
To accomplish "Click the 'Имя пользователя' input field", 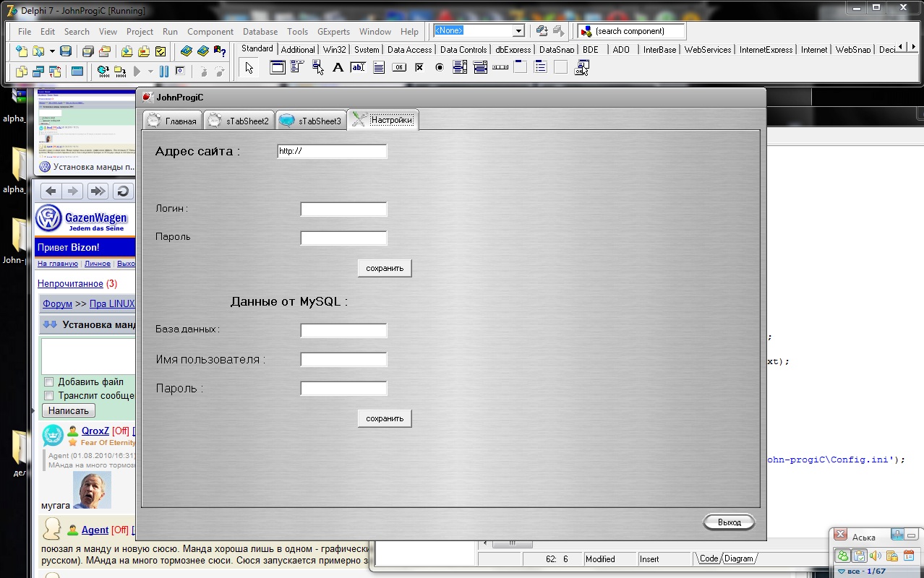I will click(x=344, y=360).
